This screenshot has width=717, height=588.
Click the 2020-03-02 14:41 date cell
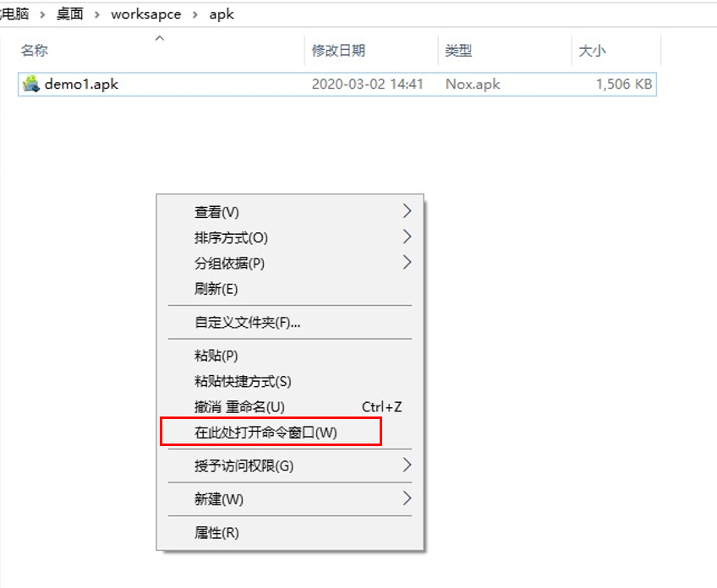click(367, 84)
